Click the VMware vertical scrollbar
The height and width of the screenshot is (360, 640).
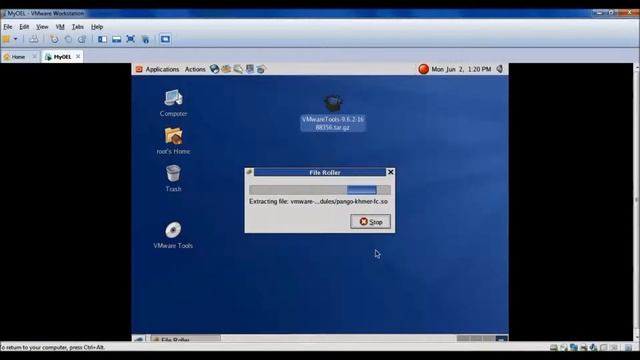pyautogui.click(x=636, y=202)
